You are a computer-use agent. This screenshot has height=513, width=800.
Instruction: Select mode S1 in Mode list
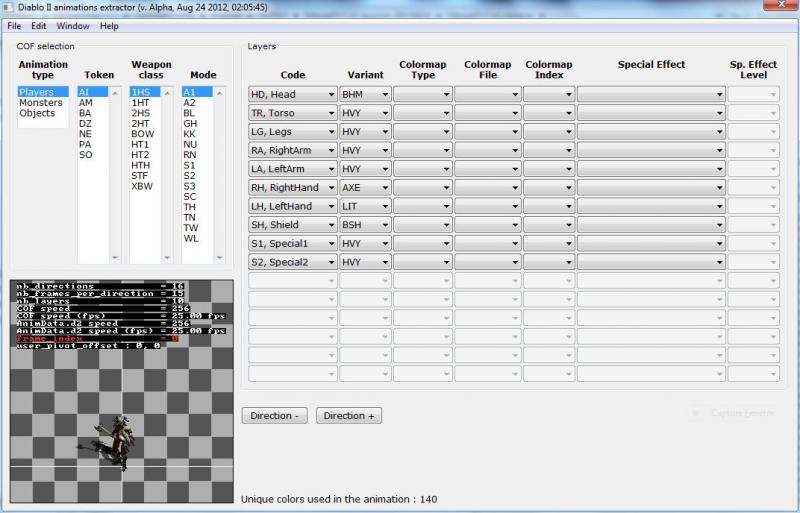pyautogui.click(x=197, y=165)
